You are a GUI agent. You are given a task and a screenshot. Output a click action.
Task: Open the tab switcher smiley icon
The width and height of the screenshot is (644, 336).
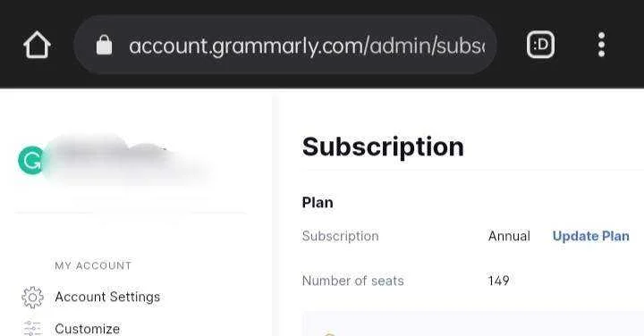coord(540,45)
